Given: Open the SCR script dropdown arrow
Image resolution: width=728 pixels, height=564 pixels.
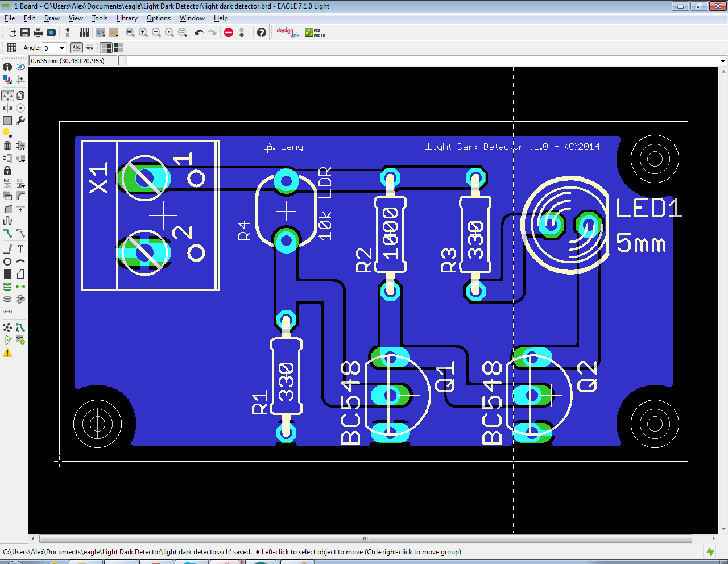Looking at the screenshot, I should pyautogui.click(x=104, y=36).
